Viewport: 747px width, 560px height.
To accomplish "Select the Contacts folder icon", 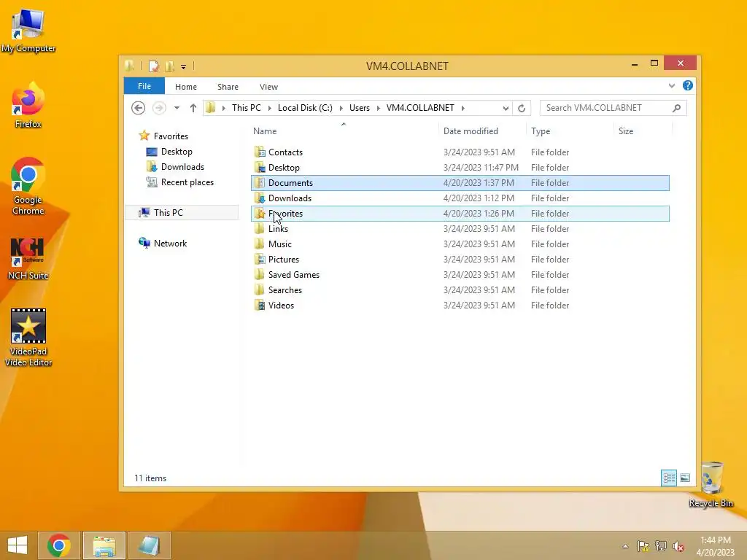I will (x=260, y=152).
